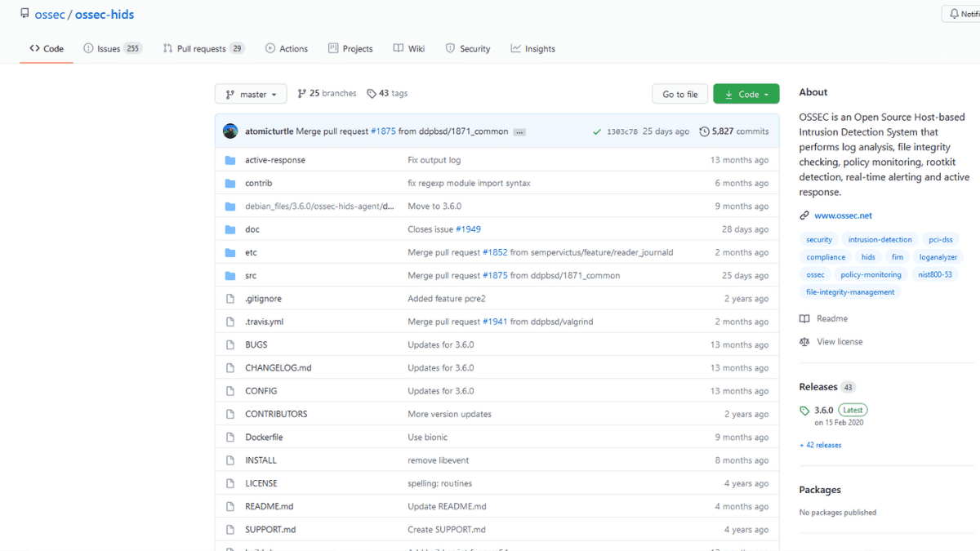Viewport: 980px width, 551px height.
Task: Click the scale icon beside View license
Action: click(804, 342)
